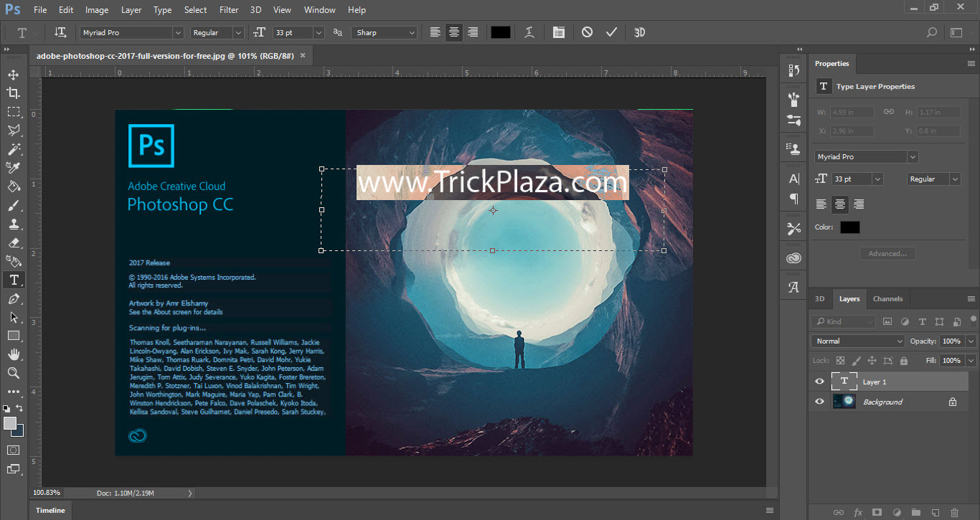Screen dimensions: 980x520
Task: Open the Normal blending mode dropdown
Action: point(859,341)
